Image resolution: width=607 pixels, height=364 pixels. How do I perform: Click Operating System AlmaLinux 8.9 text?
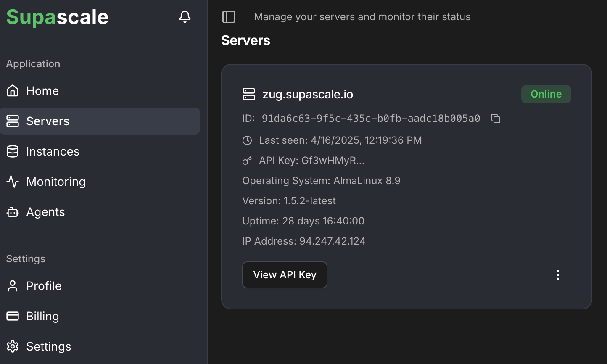click(x=321, y=181)
